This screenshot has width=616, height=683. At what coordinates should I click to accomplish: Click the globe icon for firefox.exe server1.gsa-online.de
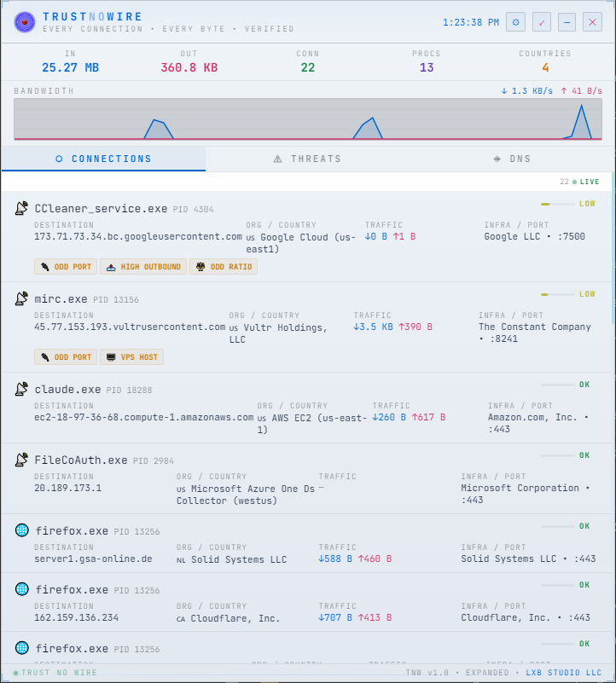22,530
